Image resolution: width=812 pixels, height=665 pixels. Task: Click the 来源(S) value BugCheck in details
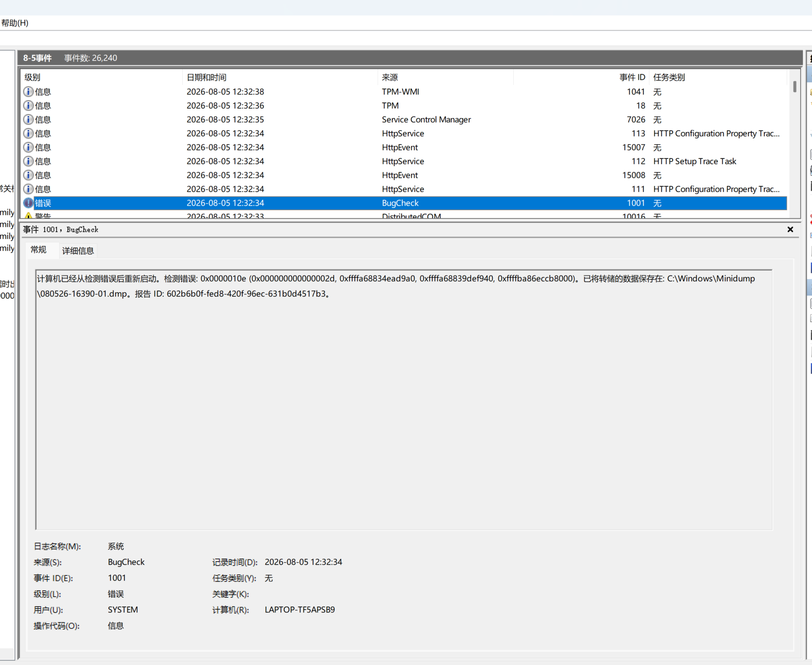pyautogui.click(x=126, y=562)
